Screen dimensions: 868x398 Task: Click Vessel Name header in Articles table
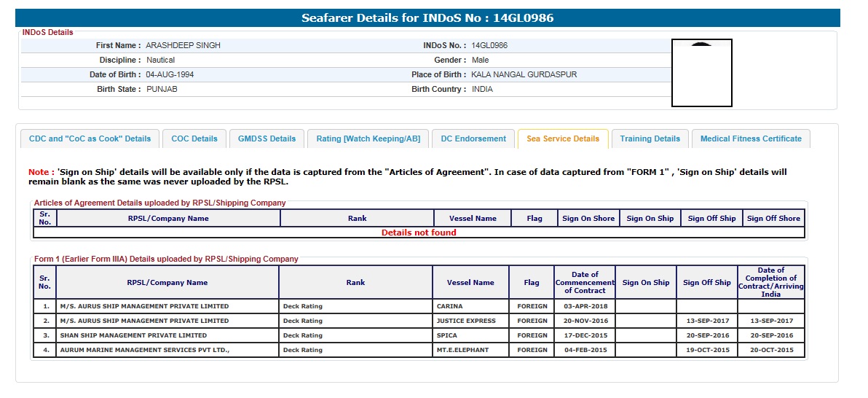point(473,218)
